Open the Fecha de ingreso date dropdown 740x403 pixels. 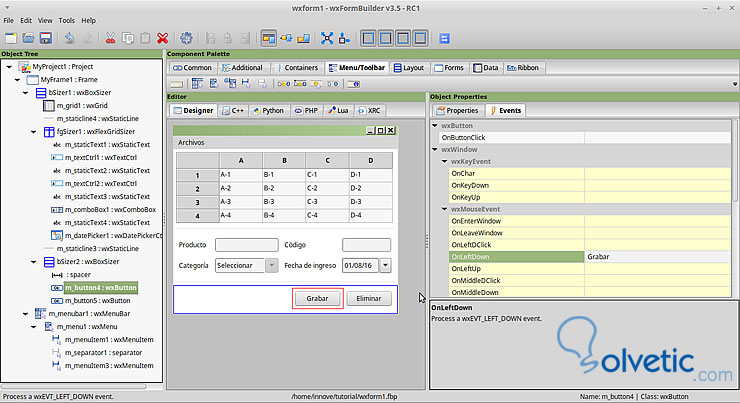coord(385,265)
